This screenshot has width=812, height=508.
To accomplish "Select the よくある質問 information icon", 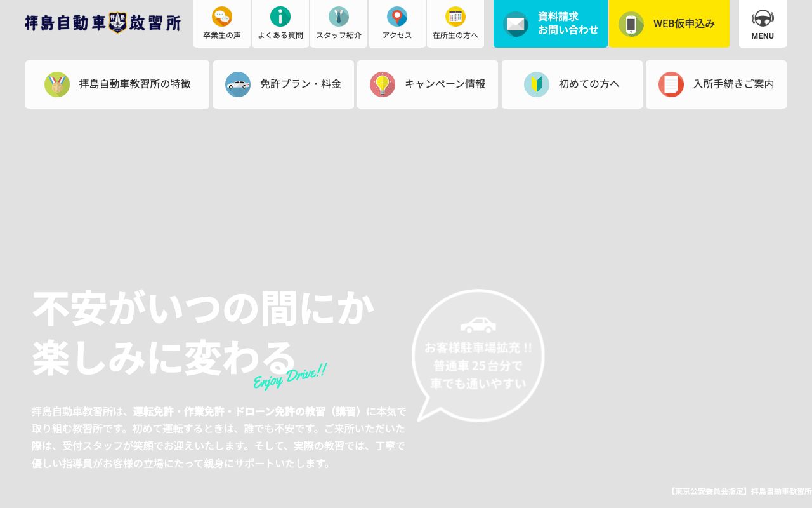I will click(280, 17).
